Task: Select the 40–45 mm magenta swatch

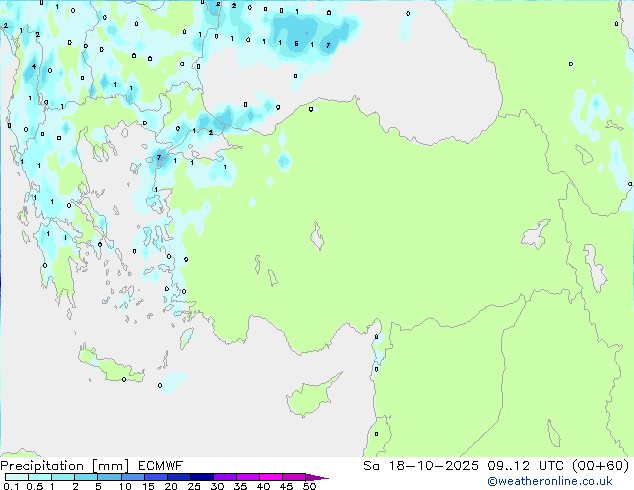Action: pyautogui.click(x=271, y=477)
